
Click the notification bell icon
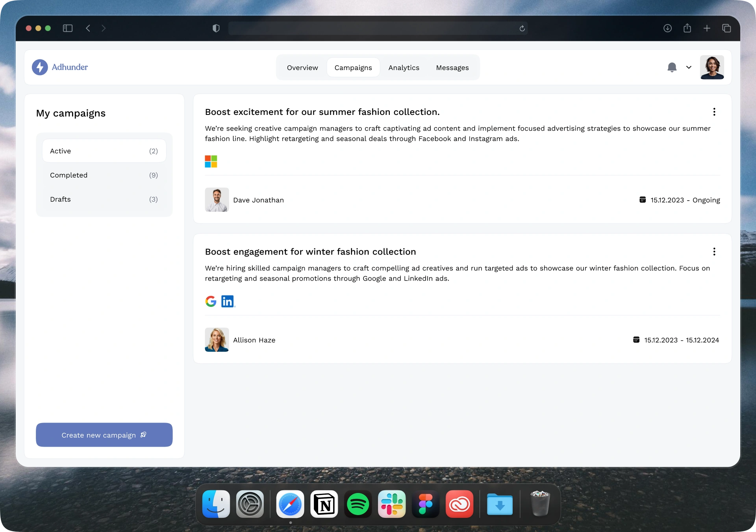672,67
